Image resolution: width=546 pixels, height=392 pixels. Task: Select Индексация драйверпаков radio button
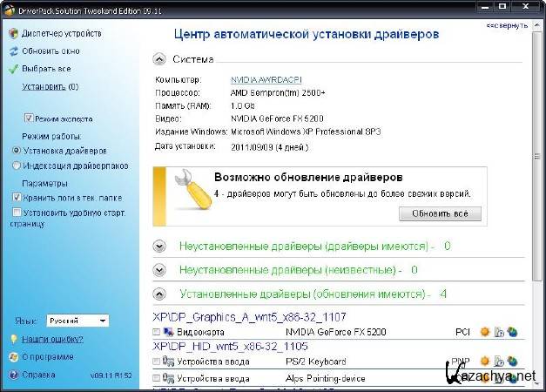click(x=17, y=165)
